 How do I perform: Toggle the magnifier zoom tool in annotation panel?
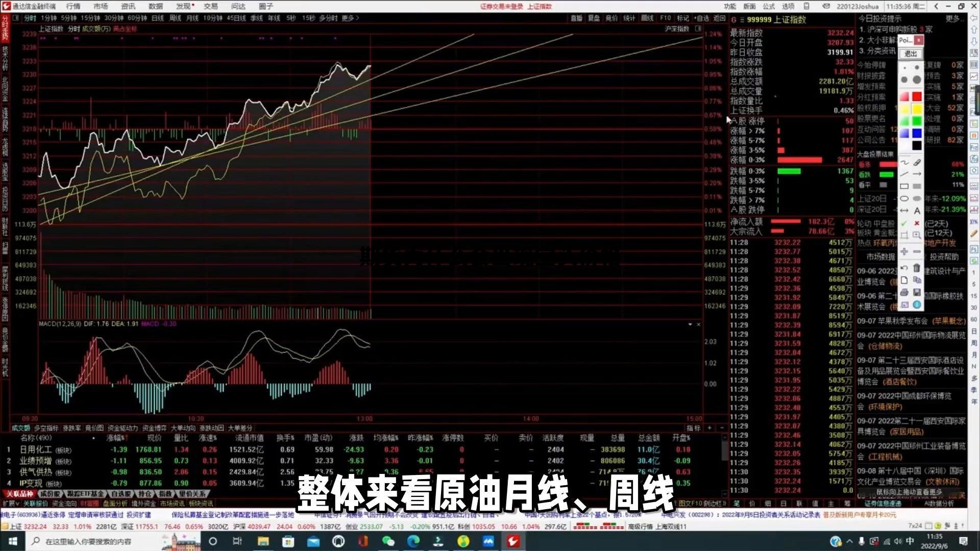click(917, 235)
